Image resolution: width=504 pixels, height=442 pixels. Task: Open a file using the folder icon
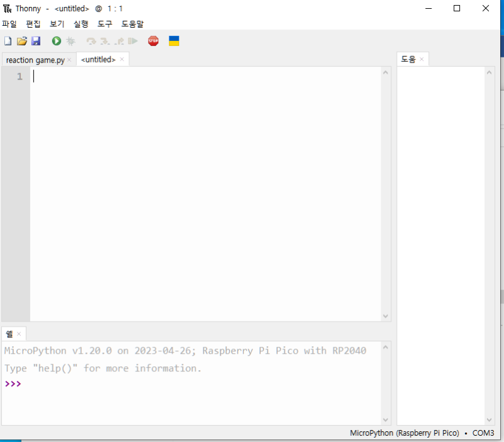pos(22,41)
